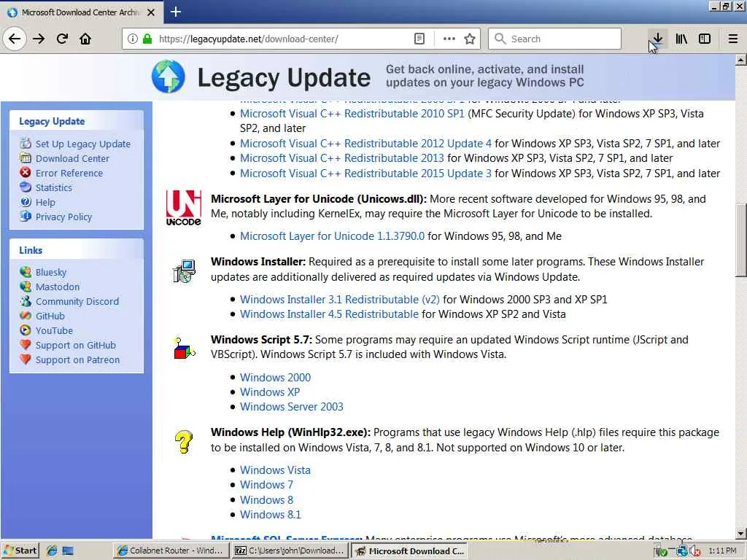Click the green padlock security icon
Image resolution: width=747 pixels, height=560 pixels.
(x=147, y=39)
